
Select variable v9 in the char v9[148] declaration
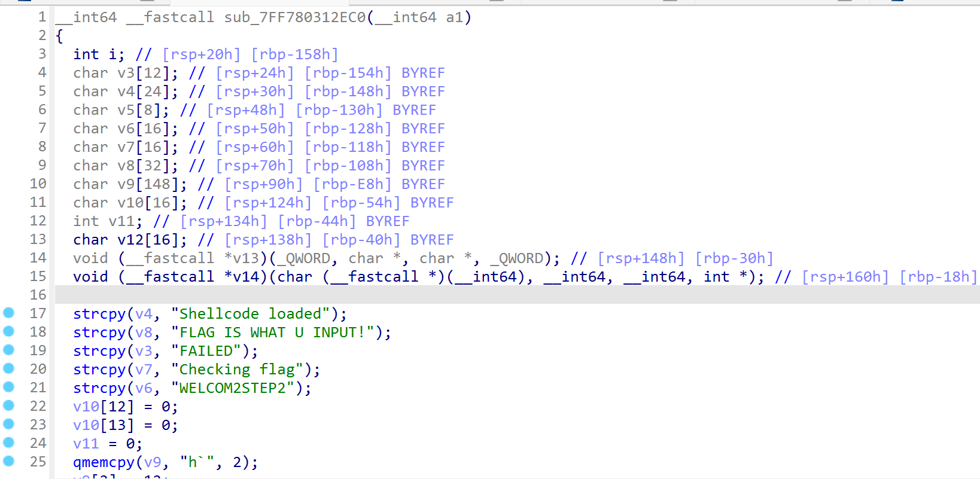126,184
